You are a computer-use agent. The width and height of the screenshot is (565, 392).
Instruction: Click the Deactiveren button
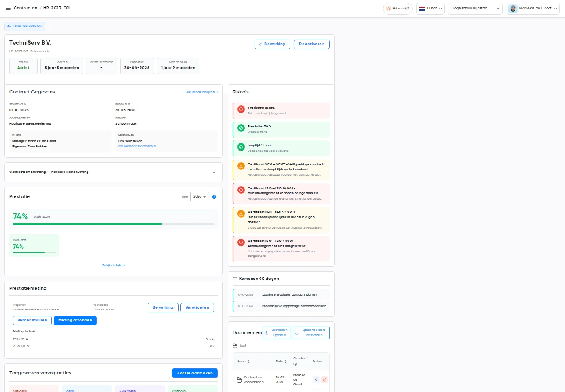312,44
